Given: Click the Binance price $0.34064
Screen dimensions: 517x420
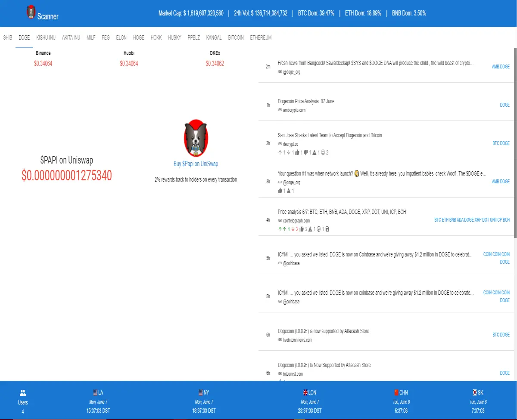Looking at the screenshot, I should (x=43, y=63).
